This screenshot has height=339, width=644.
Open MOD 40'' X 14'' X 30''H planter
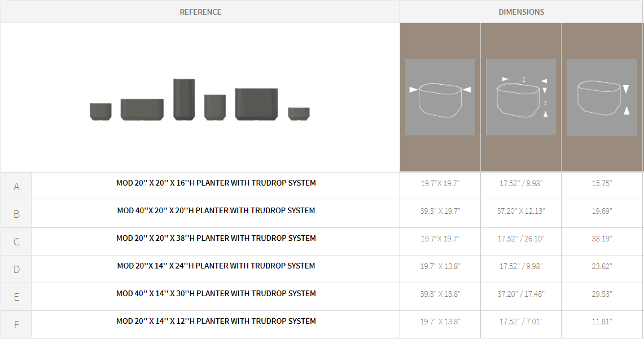click(216, 293)
